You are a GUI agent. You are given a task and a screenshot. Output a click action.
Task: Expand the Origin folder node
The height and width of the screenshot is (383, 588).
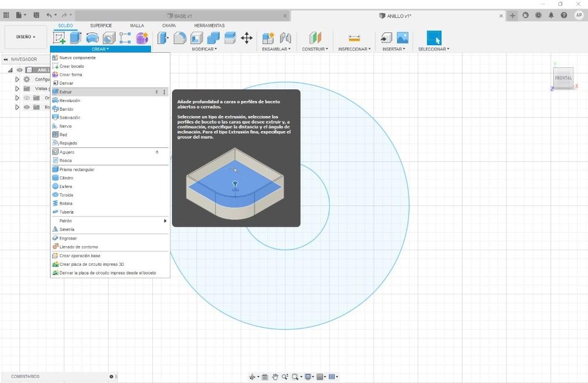tap(17, 97)
